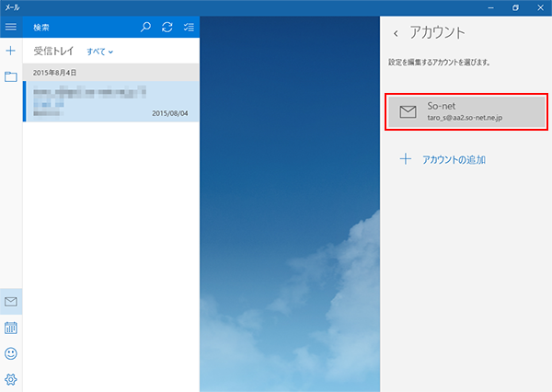Click the アカウントの追加 link
The width and height of the screenshot is (552, 392).
[x=454, y=160]
